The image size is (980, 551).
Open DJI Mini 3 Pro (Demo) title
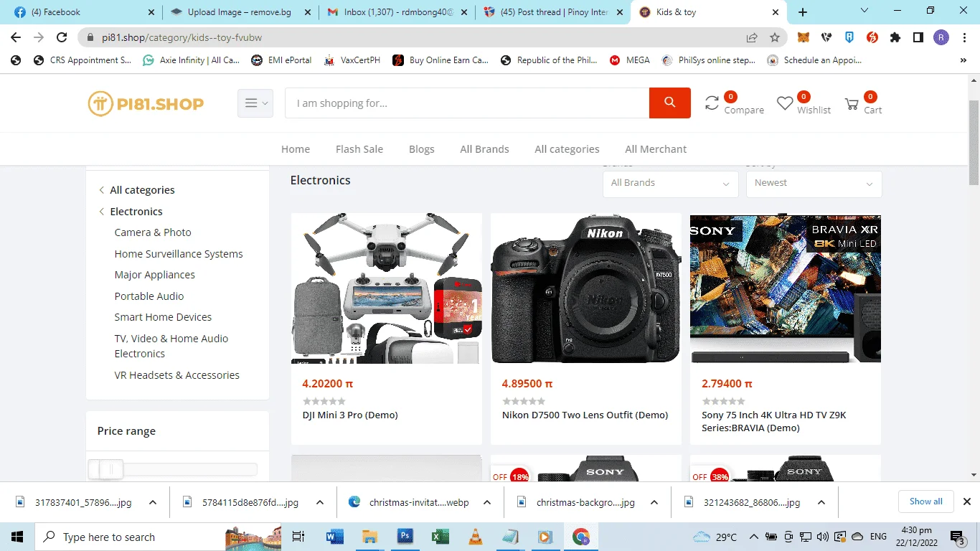pyautogui.click(x=350, y=415)
